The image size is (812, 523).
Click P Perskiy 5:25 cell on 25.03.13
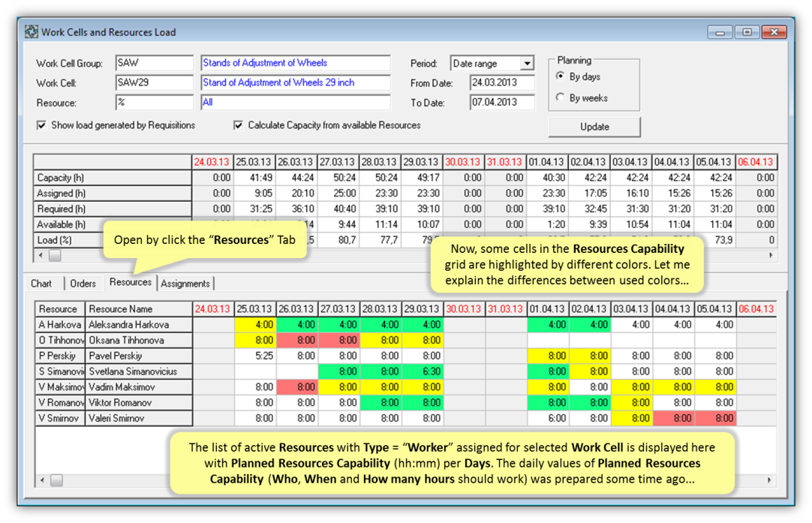[255, 356]
